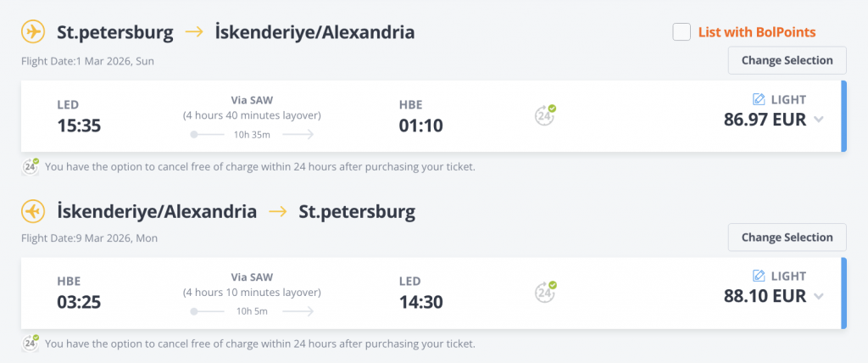Click the 24-hour icon below the outbound flight card

tap(31, 166)
